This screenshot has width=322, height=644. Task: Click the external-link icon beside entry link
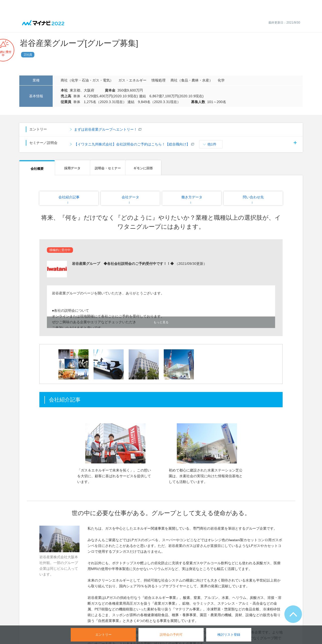tap(140, 129)
